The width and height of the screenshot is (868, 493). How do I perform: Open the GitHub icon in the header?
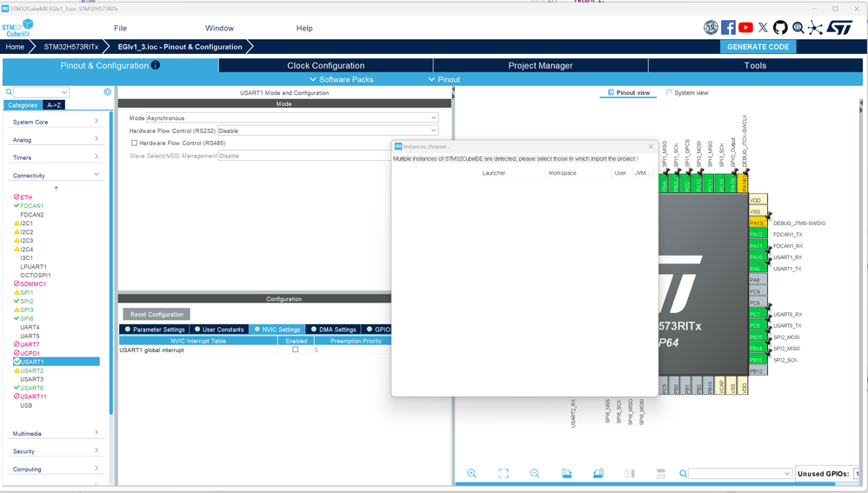[780, 28]
